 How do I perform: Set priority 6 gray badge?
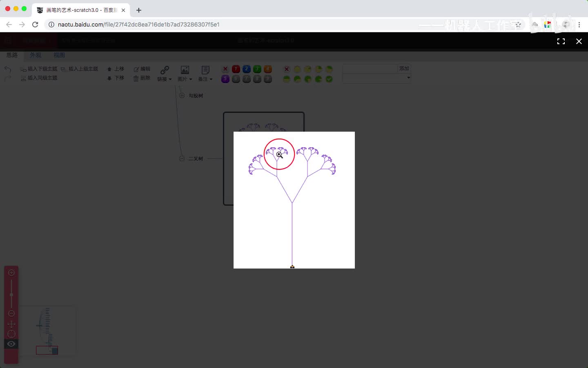point(236,79)
